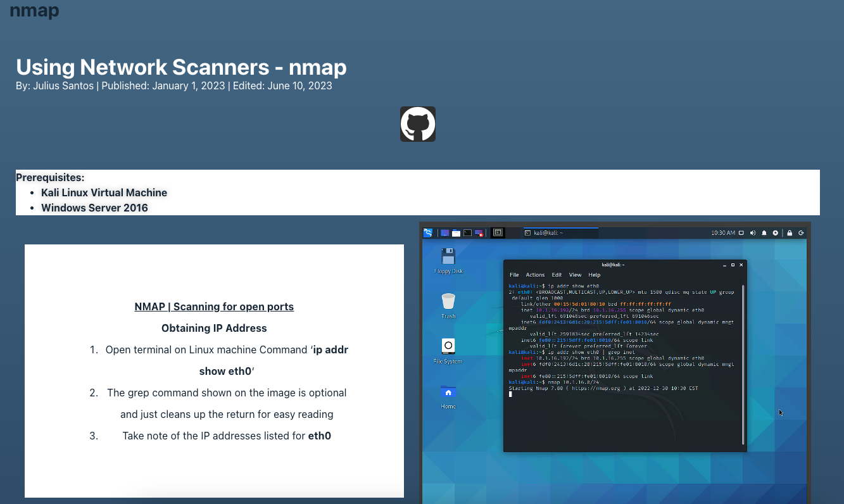Click the 'Starting Nmap 7.80' terminal output line
The width and height of the screenshot is (844, 504).
point(603,387)
